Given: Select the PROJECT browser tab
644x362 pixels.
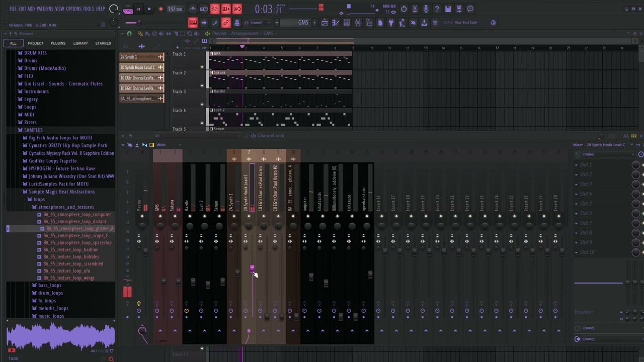Looking at the screenshot, I should [35, 43].
